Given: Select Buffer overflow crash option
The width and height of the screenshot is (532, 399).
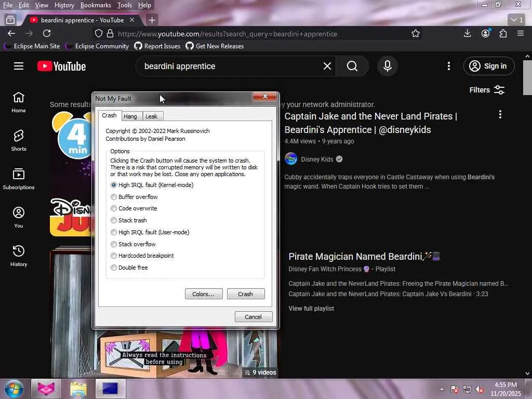Looking at the screenshot, I should pyautogui.click(x=135, y=197).
